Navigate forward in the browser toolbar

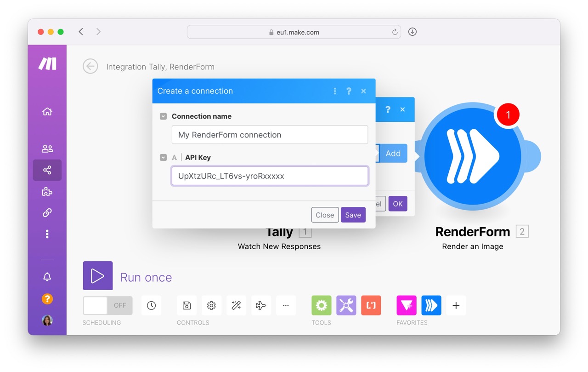pos(98,32)
